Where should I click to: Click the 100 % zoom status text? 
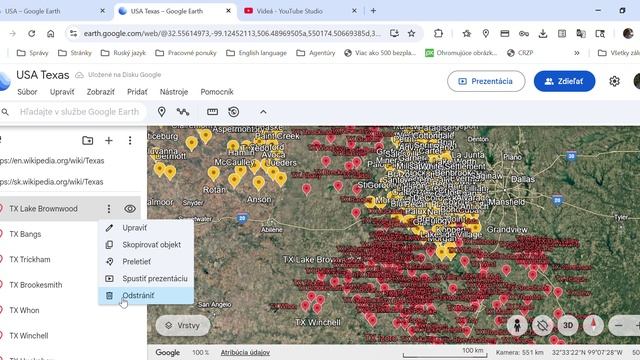click(200, 352)
